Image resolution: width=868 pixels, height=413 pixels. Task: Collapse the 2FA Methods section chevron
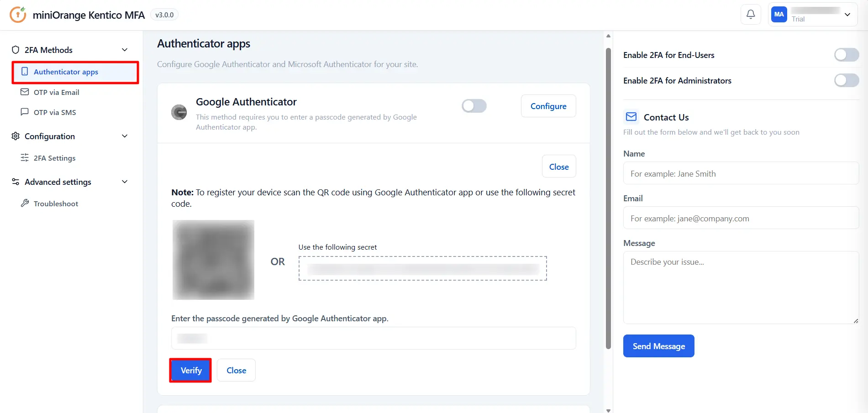click(125, 50)
